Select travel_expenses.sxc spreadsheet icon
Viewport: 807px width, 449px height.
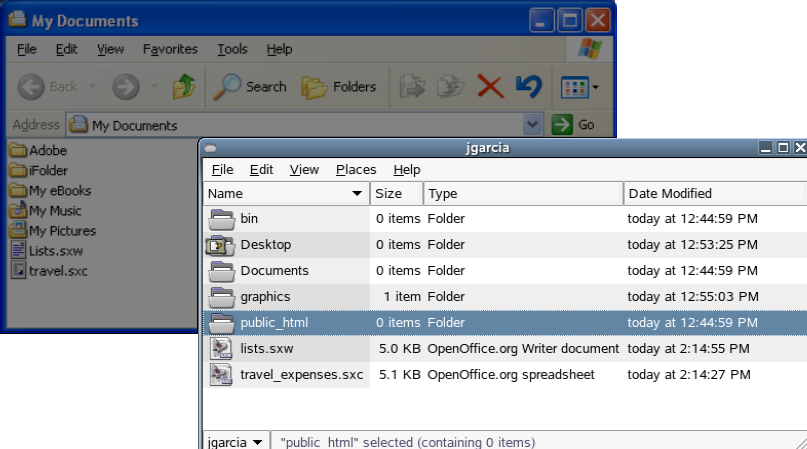[x=222, y=375]
